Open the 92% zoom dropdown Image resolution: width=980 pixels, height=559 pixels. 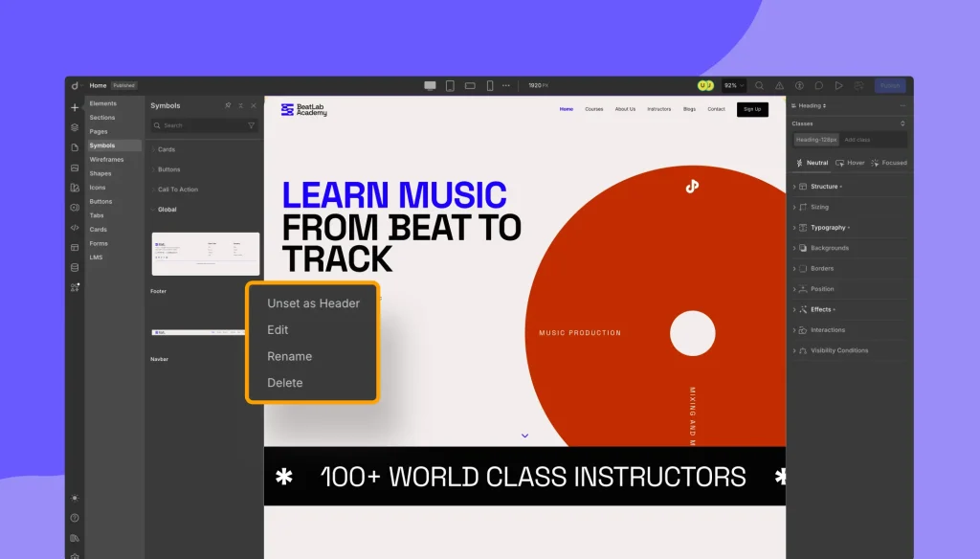click(x=734, y=85)
